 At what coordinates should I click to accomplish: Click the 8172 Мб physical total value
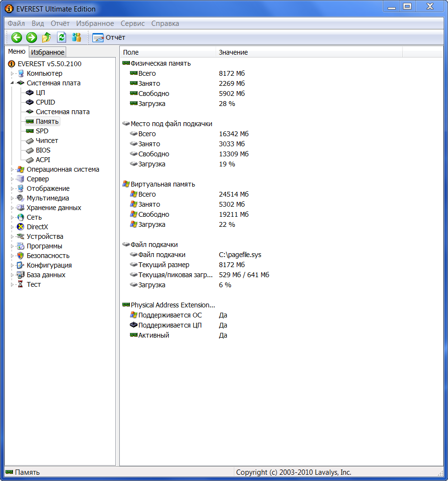tap(232, 74)
